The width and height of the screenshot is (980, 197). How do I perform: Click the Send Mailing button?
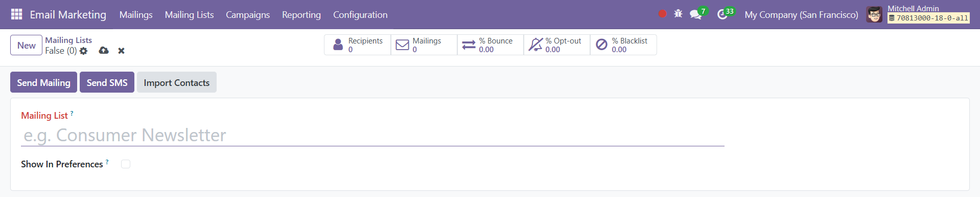click(x=43, y=82)
